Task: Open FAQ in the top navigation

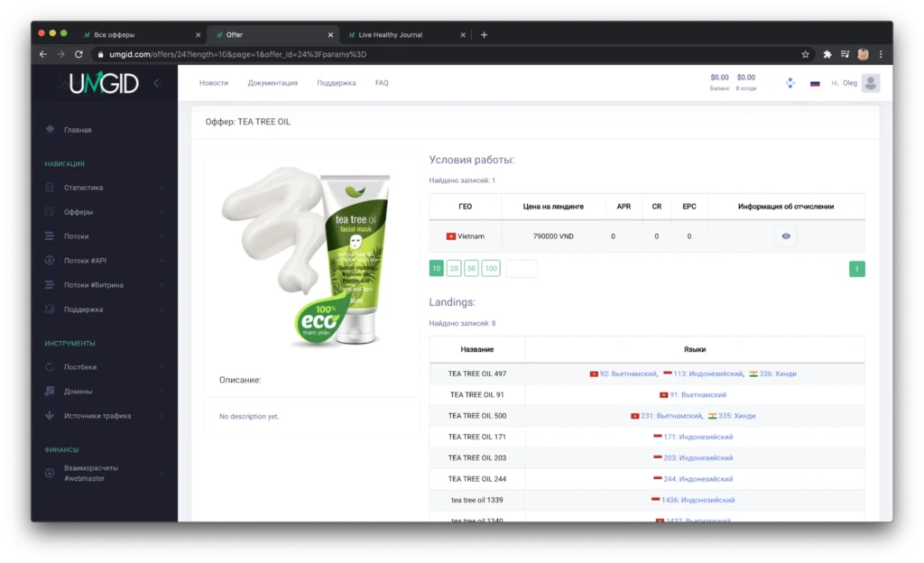Action: (382, 83)
